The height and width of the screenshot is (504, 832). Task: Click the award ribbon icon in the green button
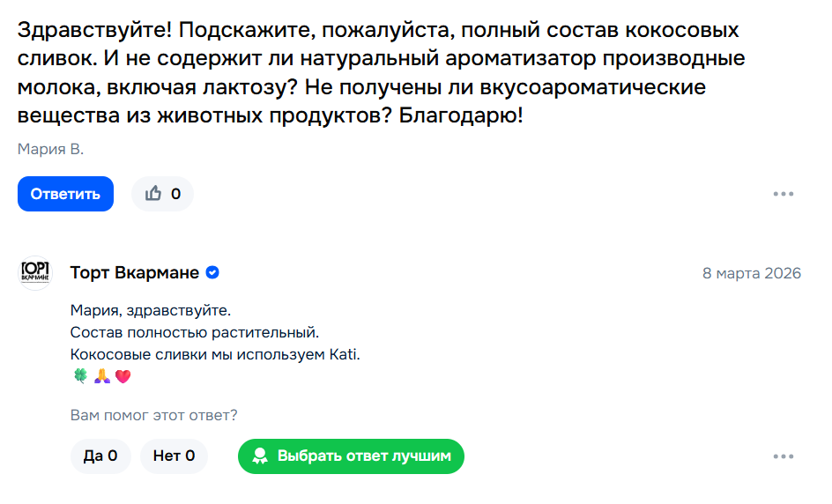tap(261, 456)
